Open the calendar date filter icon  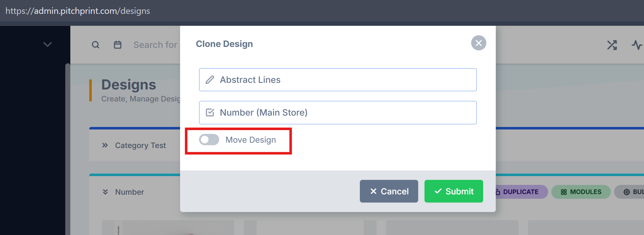(x=118, y=45)
